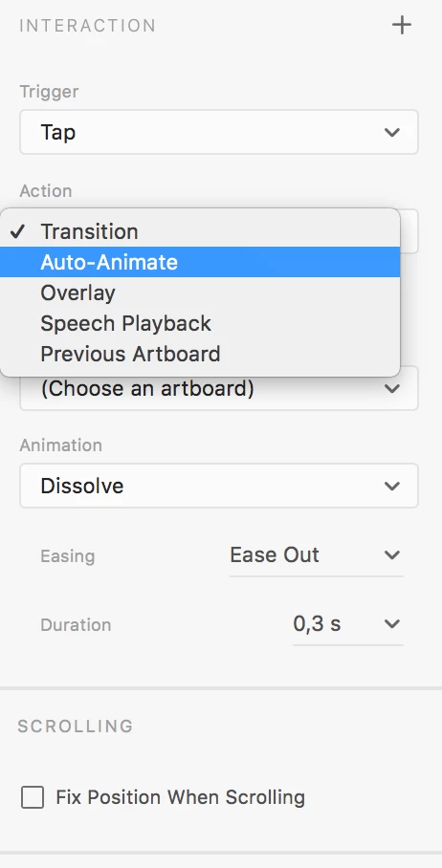Open the 0,3 s duration dropdown

[x=348, y=624]
